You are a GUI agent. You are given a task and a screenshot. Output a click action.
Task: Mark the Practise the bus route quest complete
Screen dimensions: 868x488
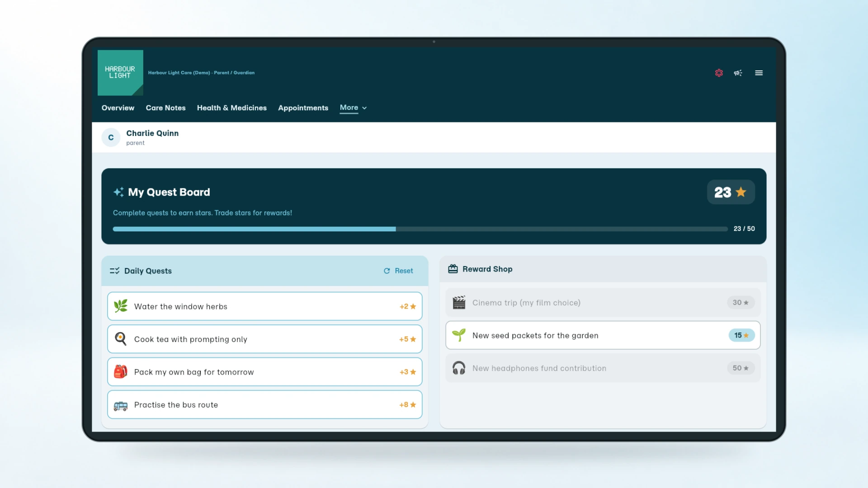(x=264, y=404)
